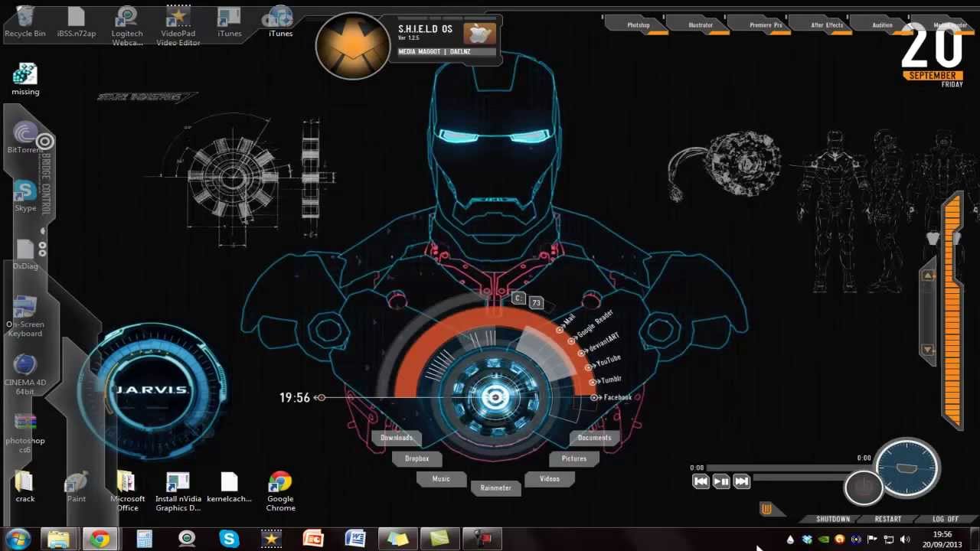Click the RESTART button
Image resolution: width=980 pixels, height=551 pixels.
(888, 519)
